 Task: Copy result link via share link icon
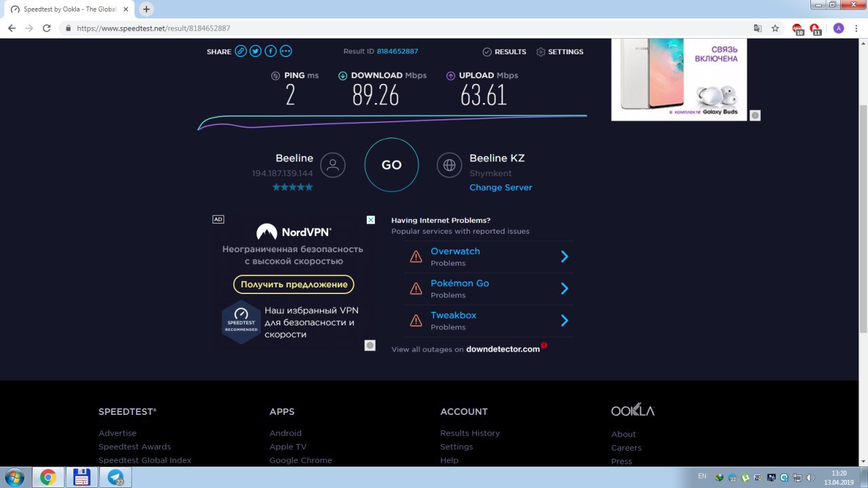point(241,51)
